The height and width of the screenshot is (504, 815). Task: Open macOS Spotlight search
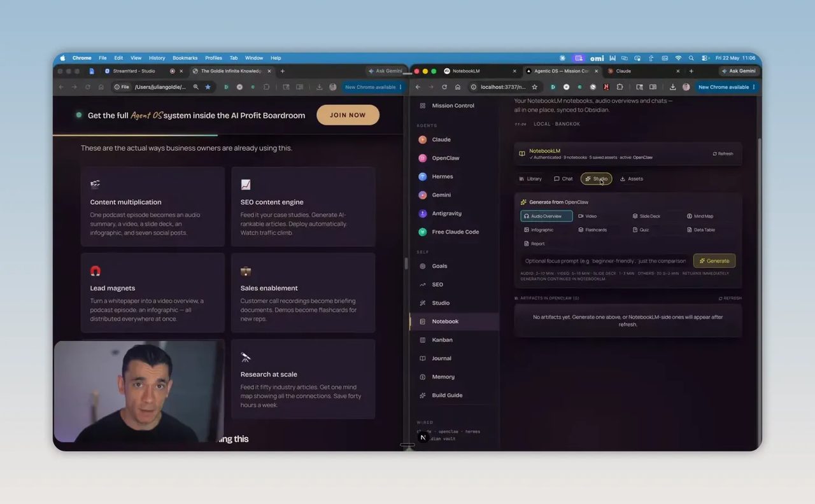(x=691, y=58)
